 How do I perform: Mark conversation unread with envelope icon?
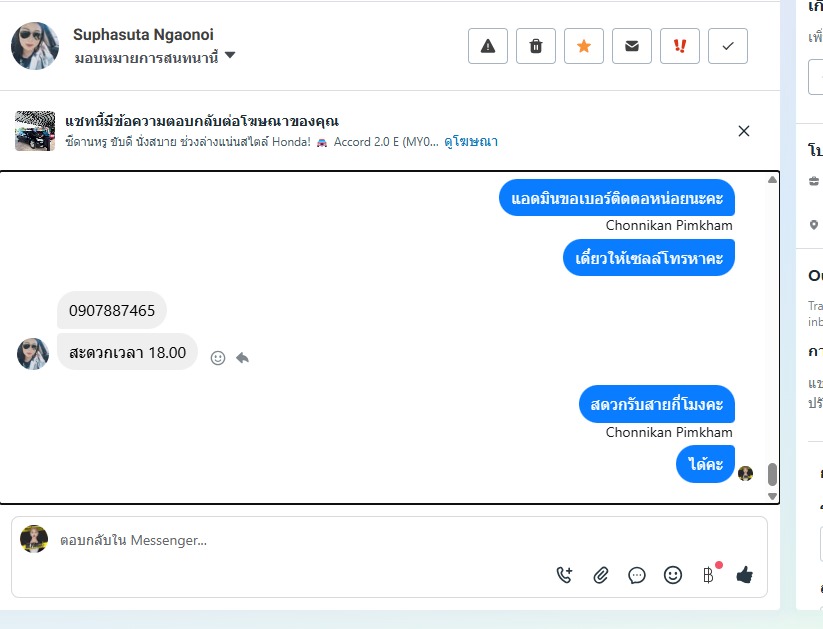coord(631,46)
